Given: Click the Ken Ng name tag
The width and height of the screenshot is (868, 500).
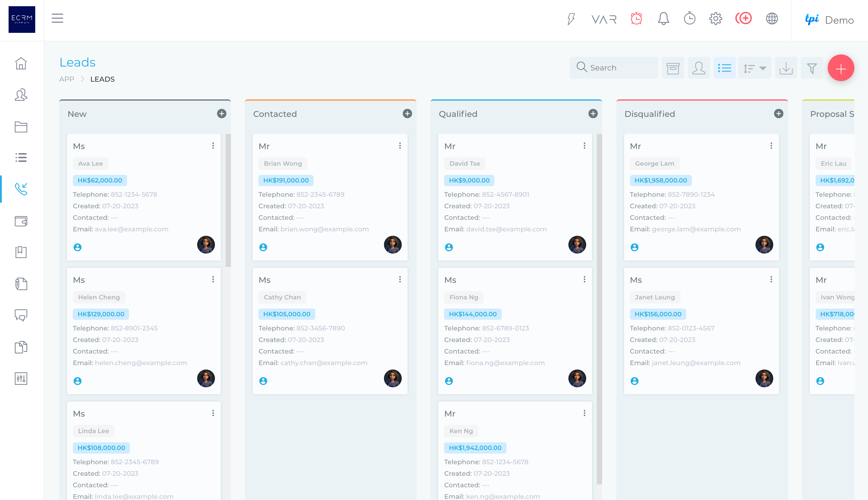Looking at the screenshot, I should tap(461, 431).
